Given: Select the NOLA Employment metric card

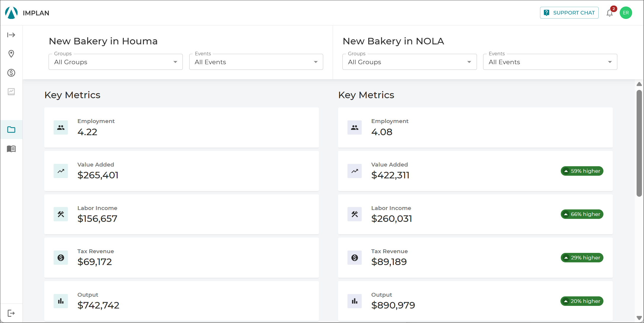Looking at the screenshot, I should pos(475,127).
